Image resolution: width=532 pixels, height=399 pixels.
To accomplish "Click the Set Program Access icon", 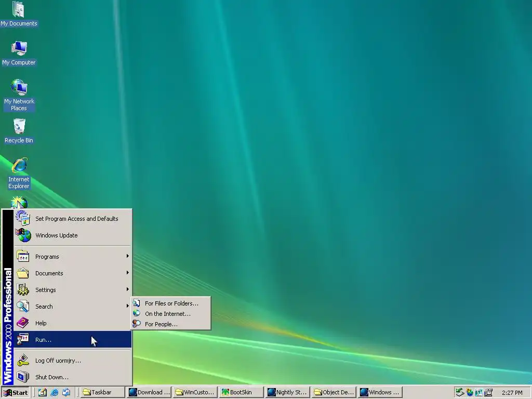I will pos(23,218).
